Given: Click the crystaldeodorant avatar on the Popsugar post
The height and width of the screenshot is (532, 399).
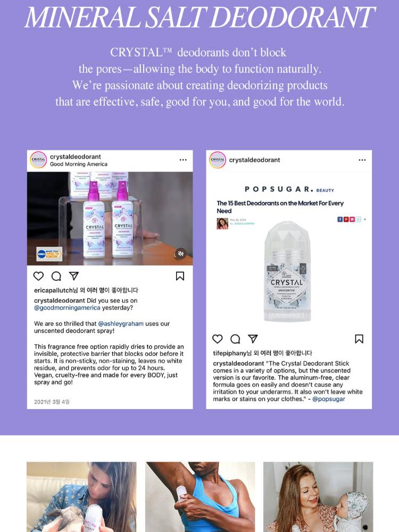Looking at the screenshot, I should coord(218,160).
